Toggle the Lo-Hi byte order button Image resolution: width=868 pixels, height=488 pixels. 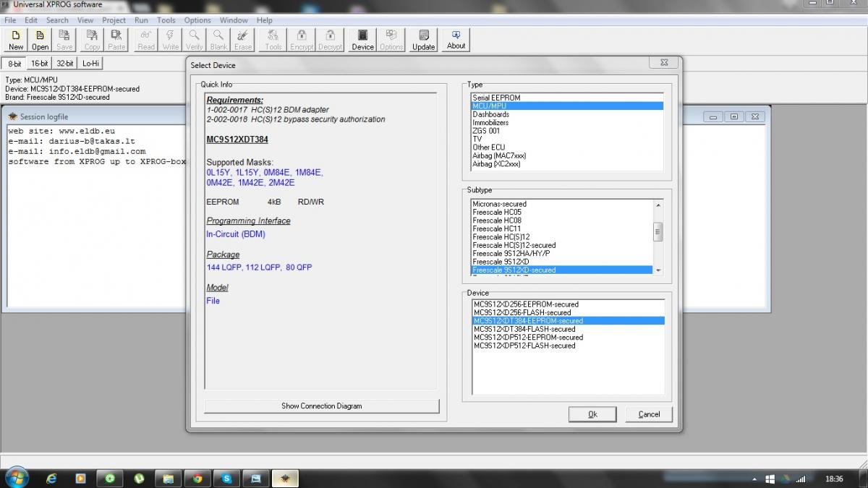pos(90,64)
